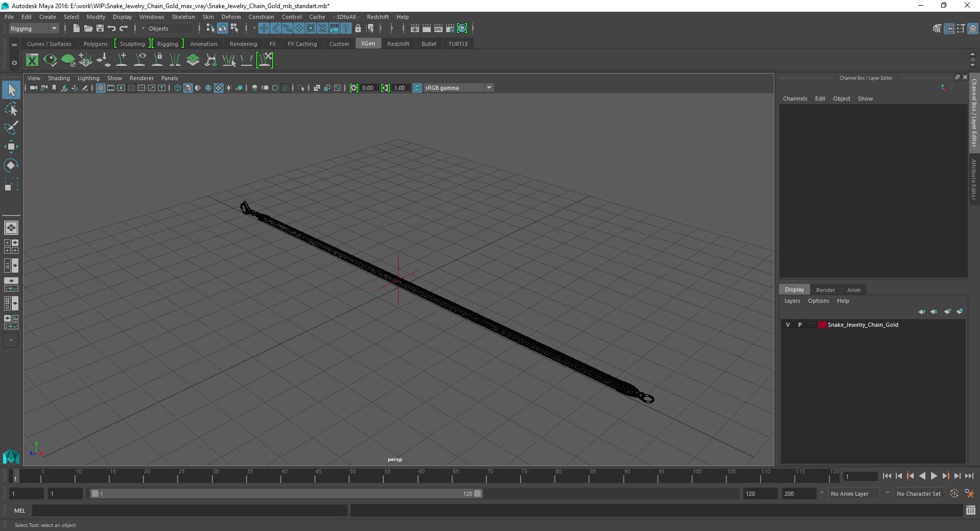The image size is (980, 531).
Task: Toggle the MEL script language label
Action: (19, 511)
